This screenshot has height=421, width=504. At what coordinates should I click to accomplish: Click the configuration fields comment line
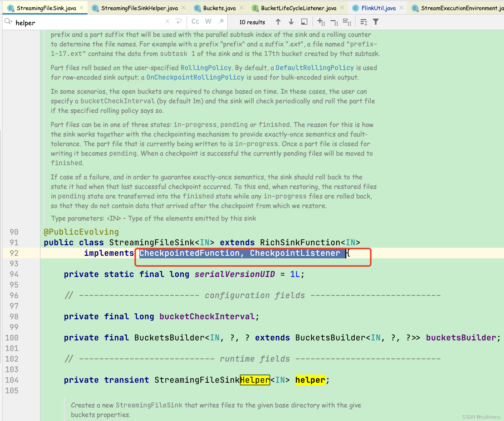[x=252, y=295]
